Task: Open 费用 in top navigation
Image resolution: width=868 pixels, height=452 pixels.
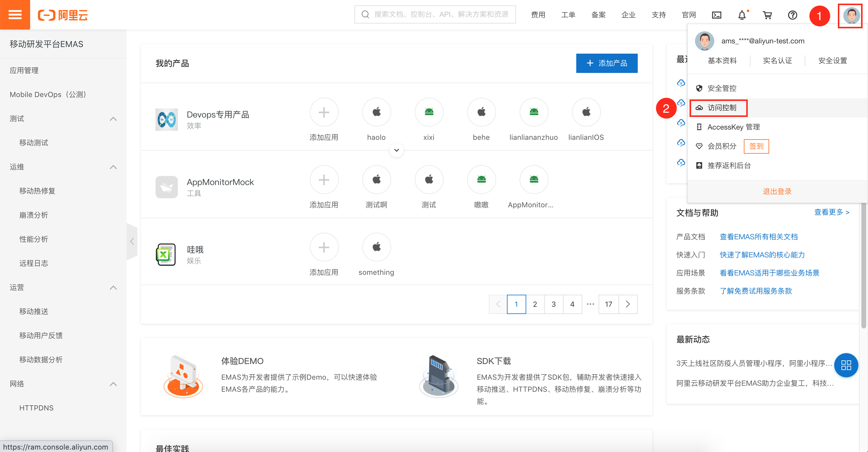Action: pyautogui.click(x=538, y=15)
